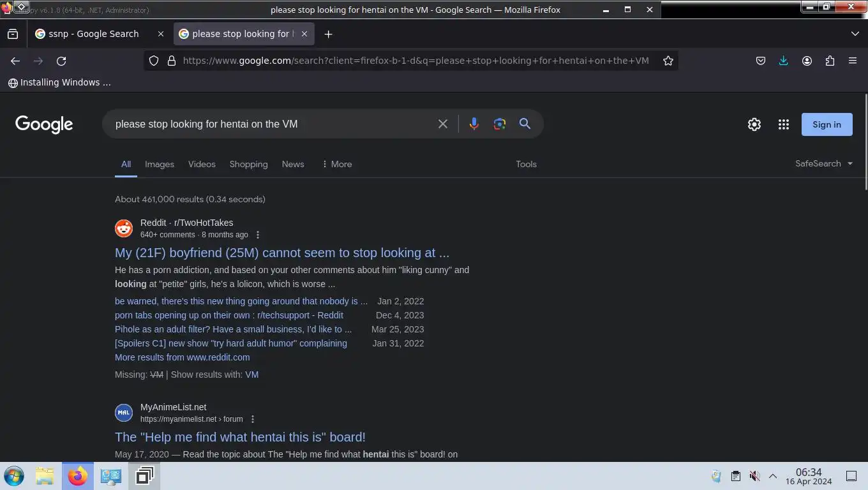The image size is (868, 490).
Task: Open "My (21F) boyfriend (25M)" result link
Action: tap(282, 253)
